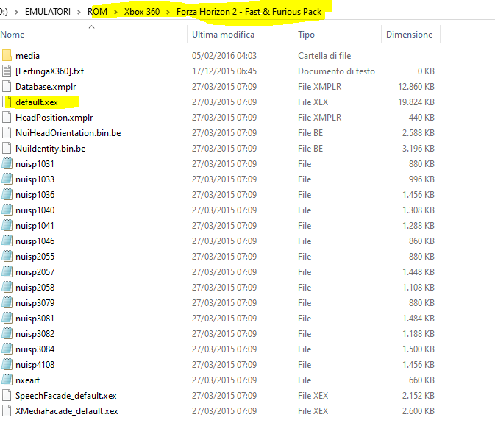Expand the chevron after EMULATORI in path
Image resolution: width=495 pixels, height=448 pixels.
[x=79, y=12]
